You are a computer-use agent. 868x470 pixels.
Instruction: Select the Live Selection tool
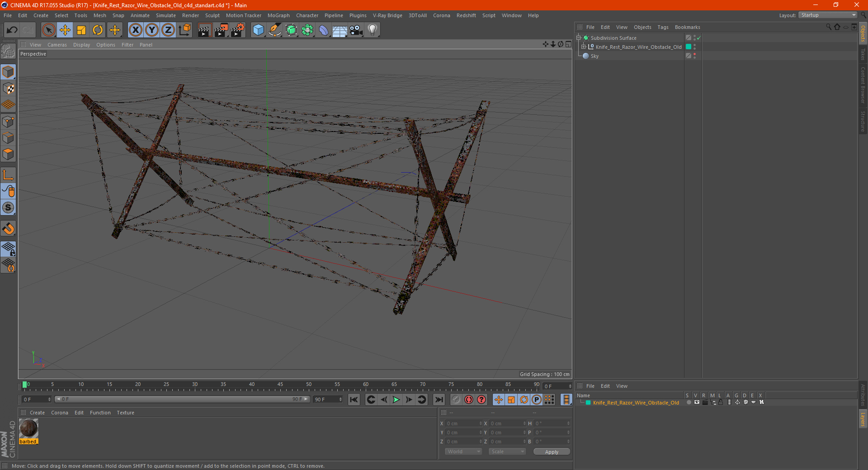coord(48,30)
